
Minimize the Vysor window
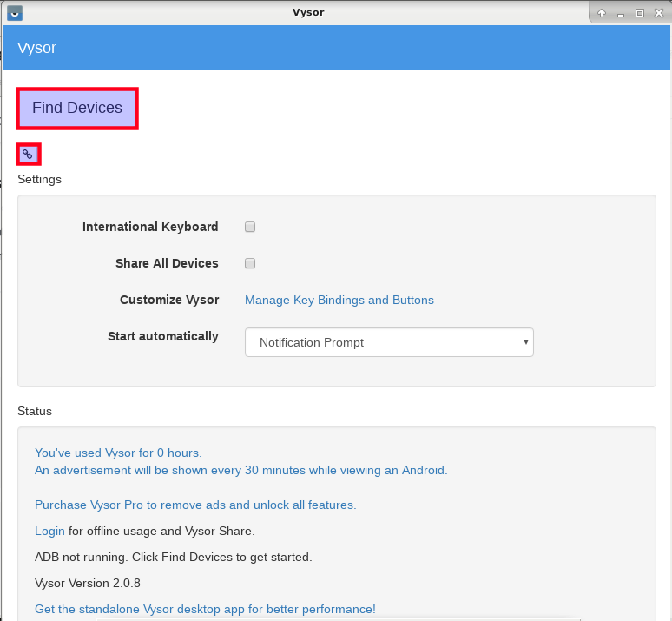click(x=621, y=14)
